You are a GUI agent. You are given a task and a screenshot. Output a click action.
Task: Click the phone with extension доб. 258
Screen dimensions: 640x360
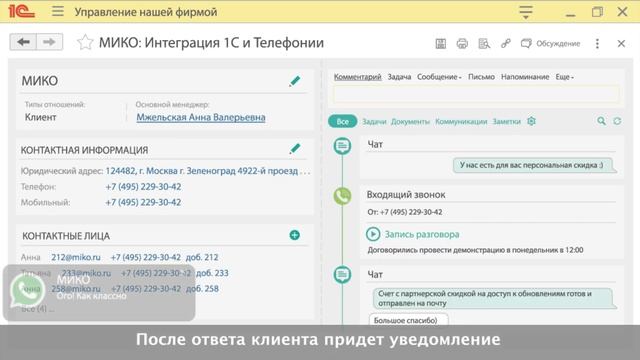165,289
